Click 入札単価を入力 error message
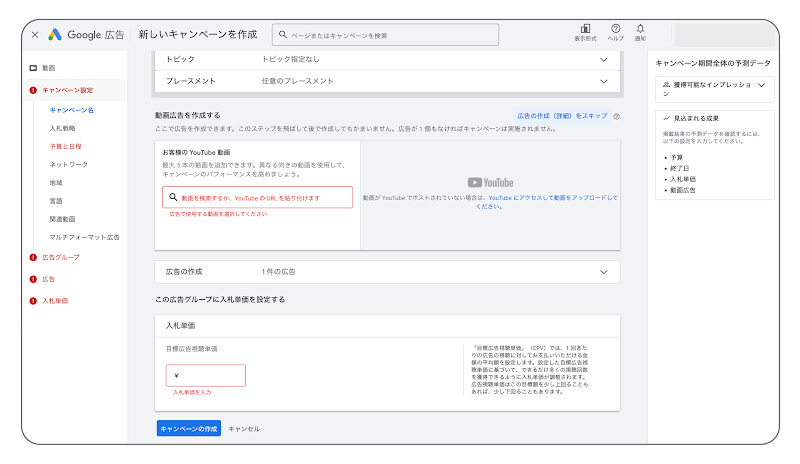Screen dimensions: 800x464 pyautogui.click(x=192, y=392)
